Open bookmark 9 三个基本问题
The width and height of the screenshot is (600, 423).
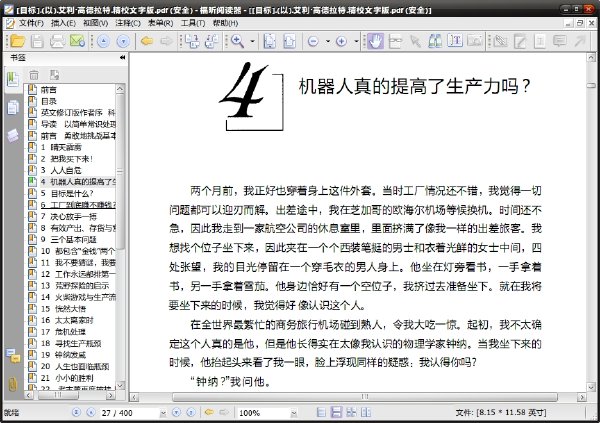pyautogui.click(x=68, y=240)
